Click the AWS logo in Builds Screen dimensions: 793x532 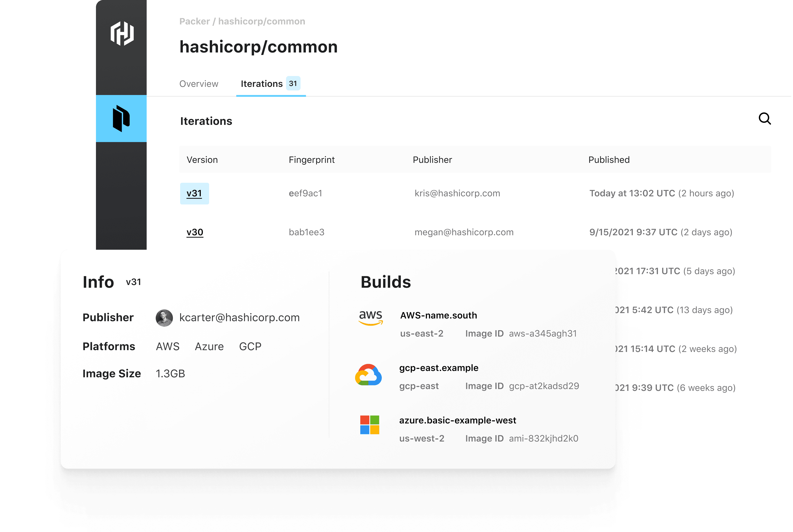click(371, 318)
